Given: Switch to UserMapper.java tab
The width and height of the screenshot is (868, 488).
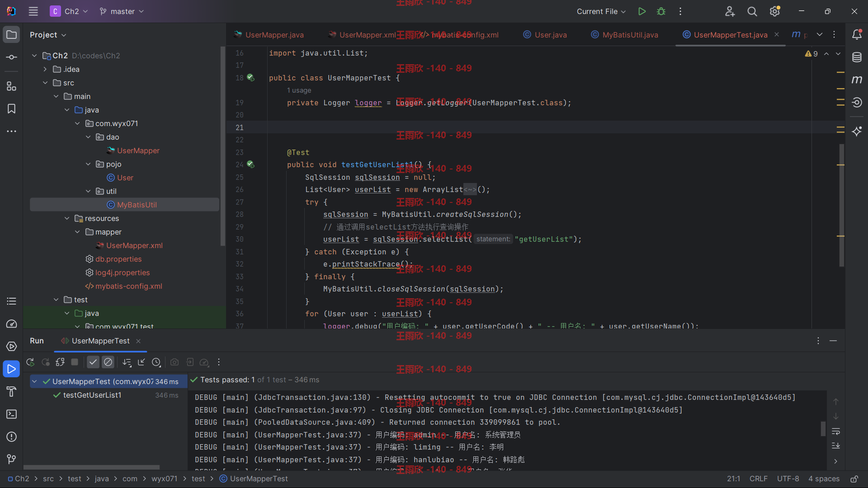Looking at the screenshot, I should [269, 35].
